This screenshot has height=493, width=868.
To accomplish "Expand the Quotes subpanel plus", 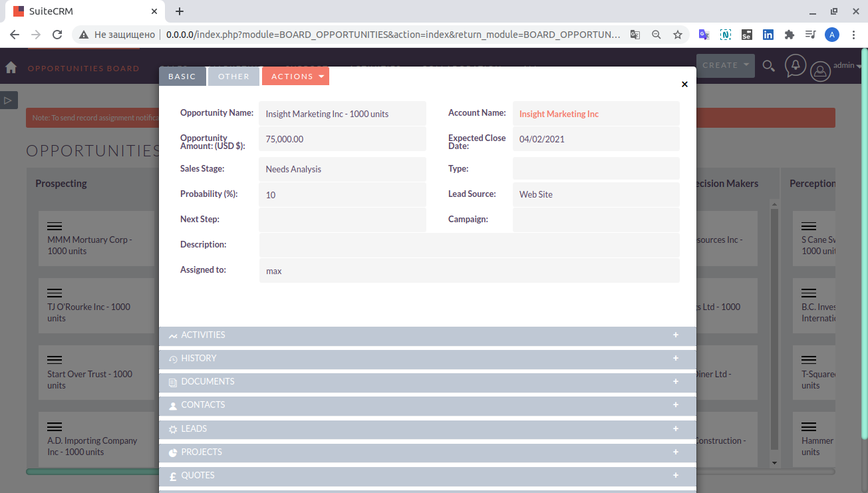I will point(676,476).
